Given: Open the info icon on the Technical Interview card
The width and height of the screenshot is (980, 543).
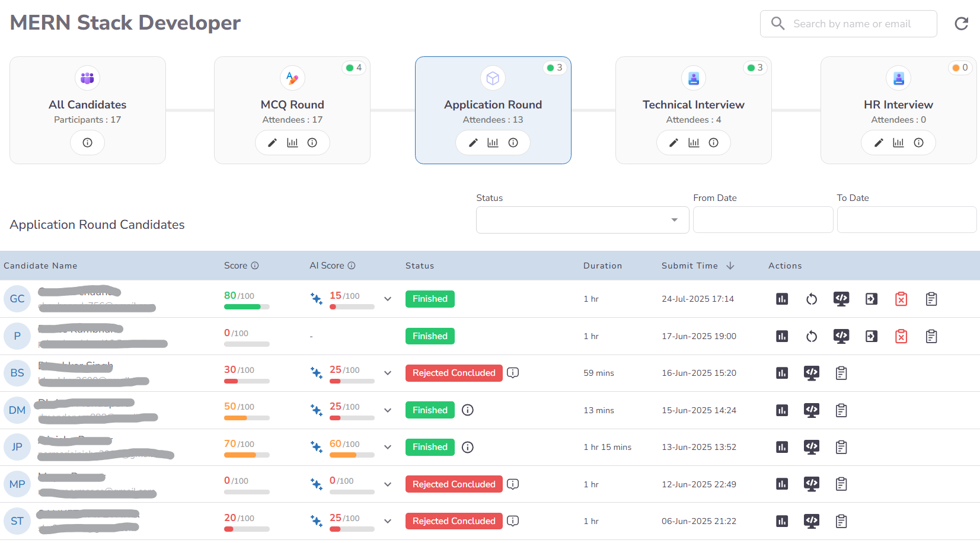Looking at the screenshot, I should [713, 142].
